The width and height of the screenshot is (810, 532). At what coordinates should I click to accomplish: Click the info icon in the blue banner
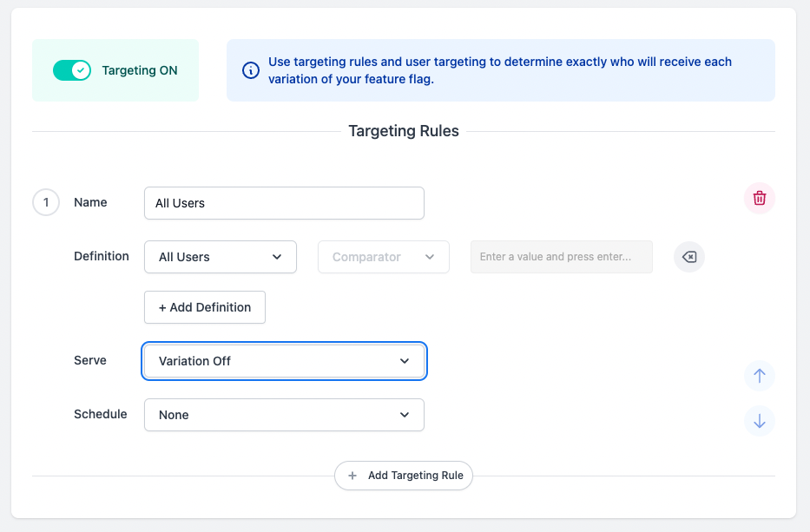[x=251, y=70]
